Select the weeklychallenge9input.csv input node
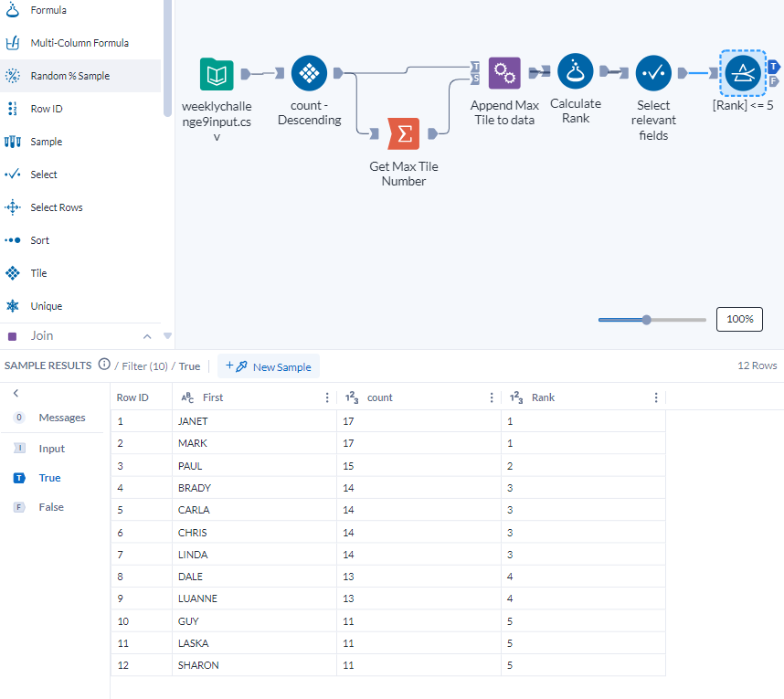The height and width of the screenshot is (699, 784). click(216, 75)
